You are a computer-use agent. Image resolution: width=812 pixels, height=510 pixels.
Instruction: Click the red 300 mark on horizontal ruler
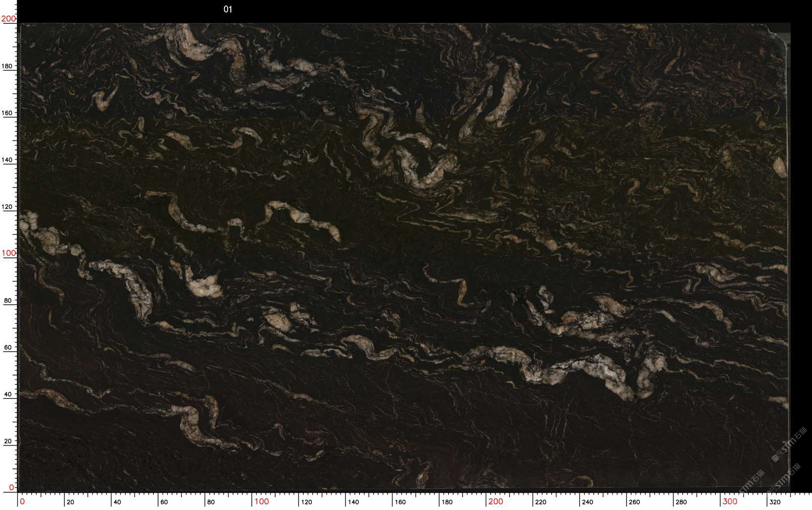click(x=730, y=502)
